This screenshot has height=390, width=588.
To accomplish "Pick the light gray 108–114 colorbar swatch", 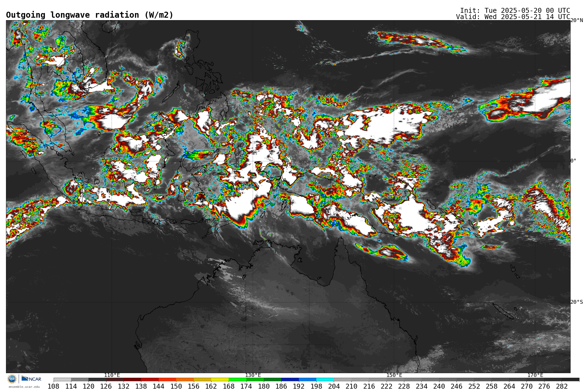I will click(x=62, y=379).
